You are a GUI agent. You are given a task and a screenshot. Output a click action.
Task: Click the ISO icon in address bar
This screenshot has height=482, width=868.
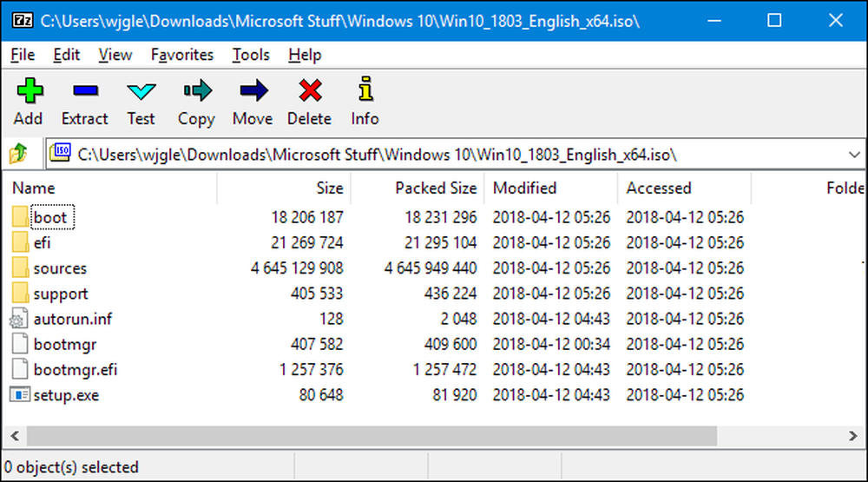tap(61, 152)
